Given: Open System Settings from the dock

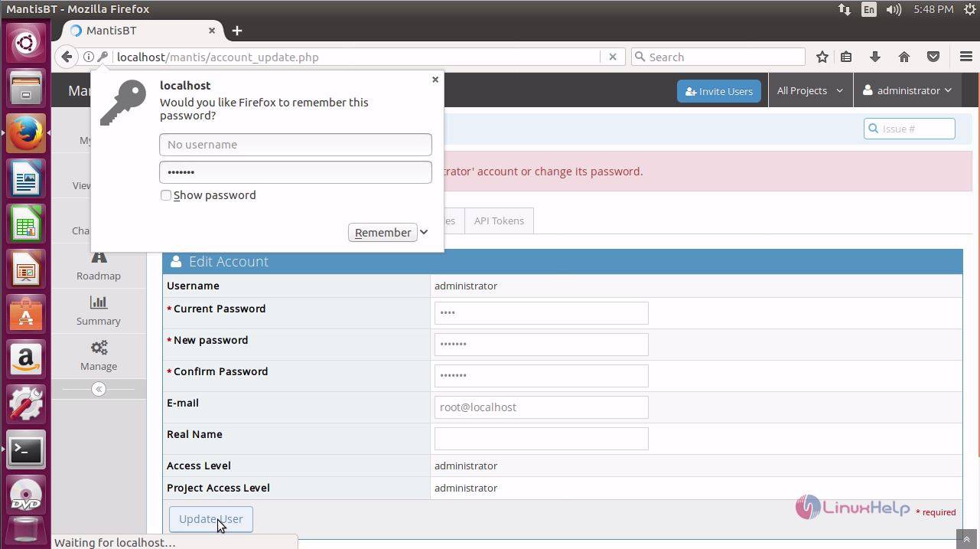Looking at the screenshot, I should pos(26,404).
